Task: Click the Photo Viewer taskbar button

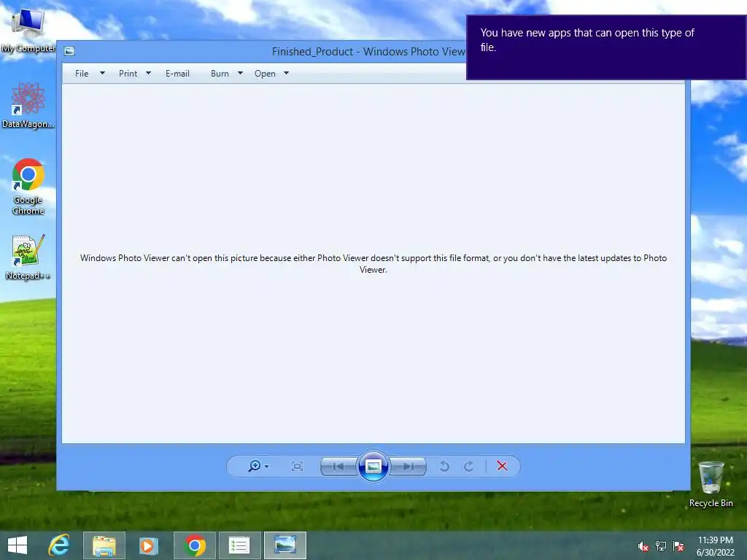Action: pyautogui.click(x=285, y=545)
